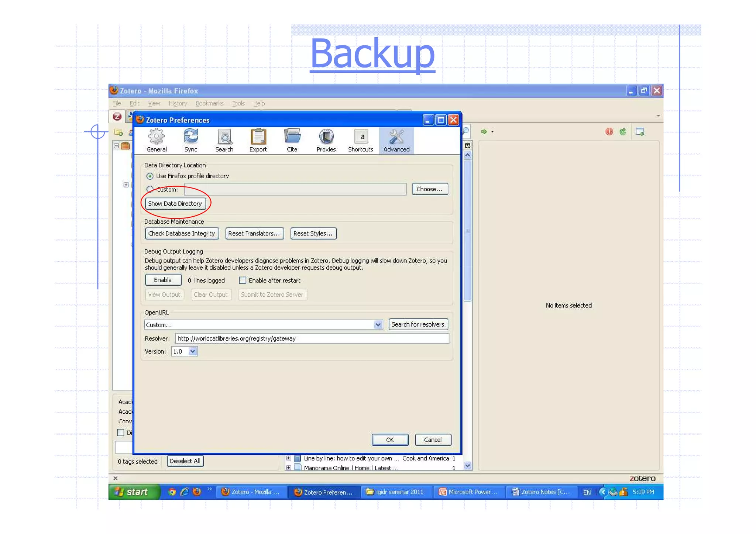
Task: Click Cancel in Zotero Preferences
Action: (x=433, y=440)
